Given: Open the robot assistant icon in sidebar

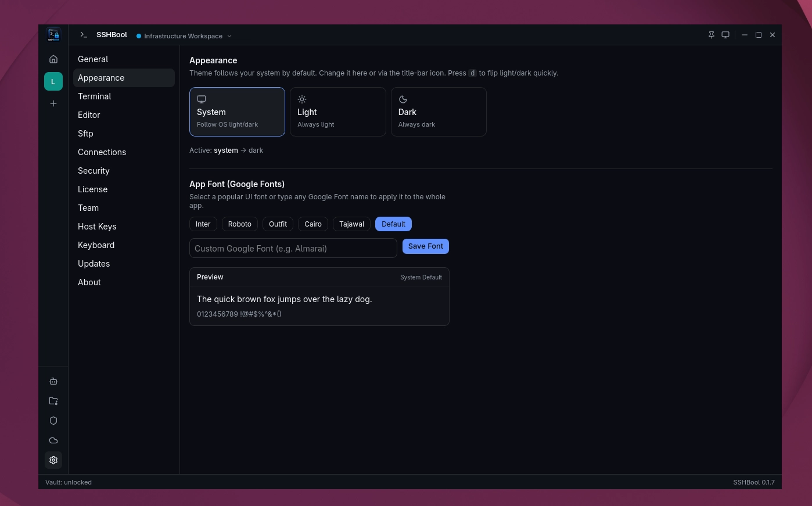Looking at the screenshot, I should [x=53, y=381].
